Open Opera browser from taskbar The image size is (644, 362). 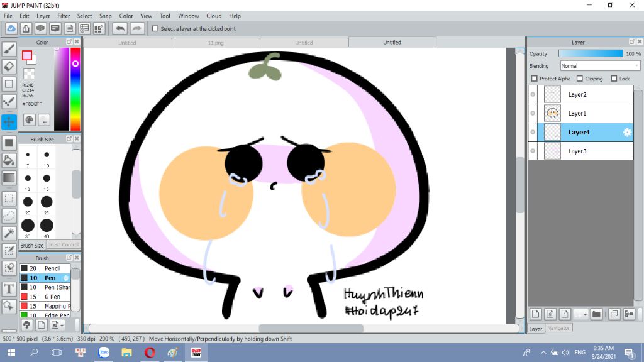pyautogui.click(x=150, y=353)
